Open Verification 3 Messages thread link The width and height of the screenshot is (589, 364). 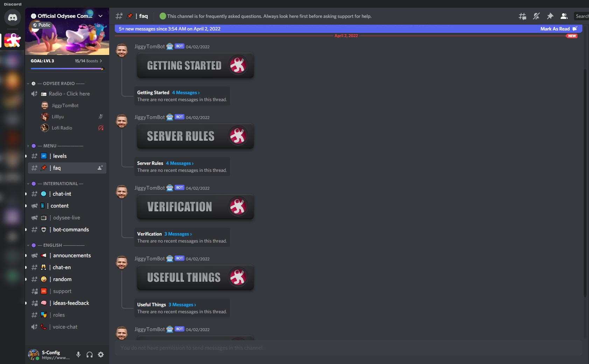click(178, 234)
